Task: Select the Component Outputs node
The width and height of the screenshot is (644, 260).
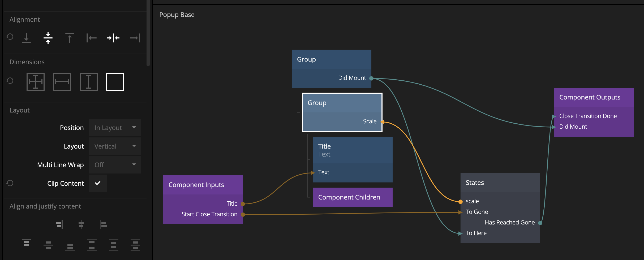Action: [x=594, y=97]
